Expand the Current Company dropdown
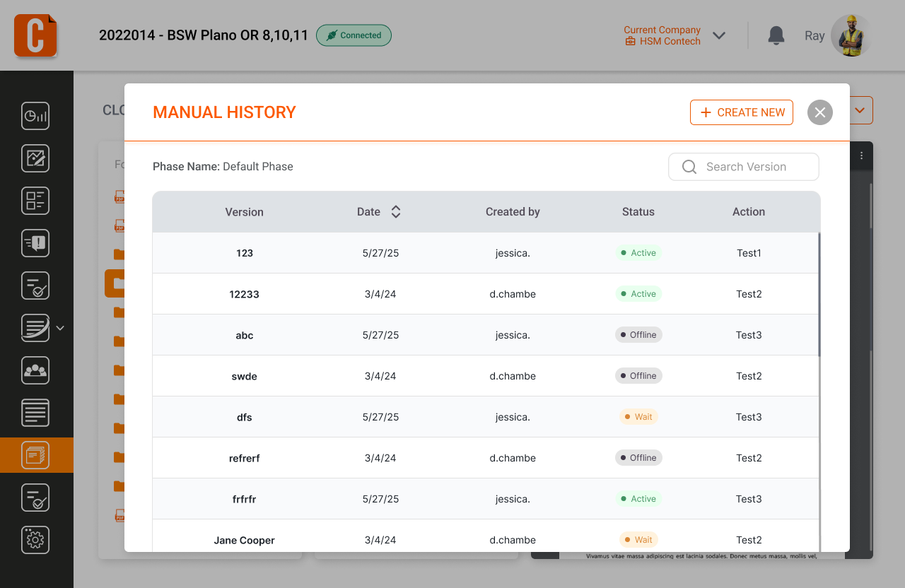The image size is (905, 588). [719, 35]
